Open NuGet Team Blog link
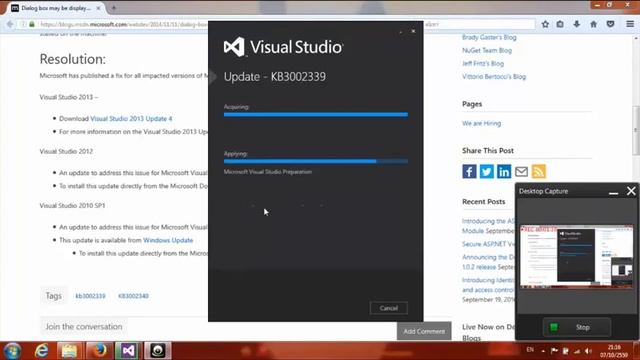Image resolution: width=640 pixels, height=360 pixels. [487, 50]
